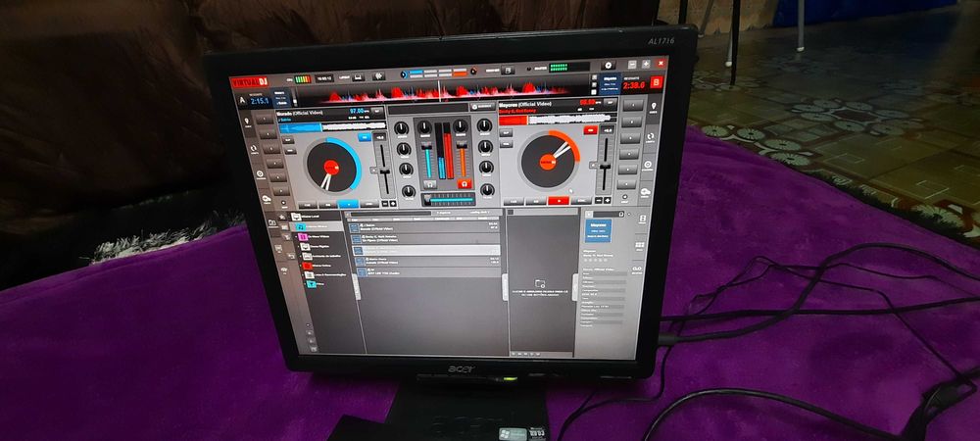The image size is (980, 441).
Task: Open sideview film icon at browser edge
Action: 641,219
